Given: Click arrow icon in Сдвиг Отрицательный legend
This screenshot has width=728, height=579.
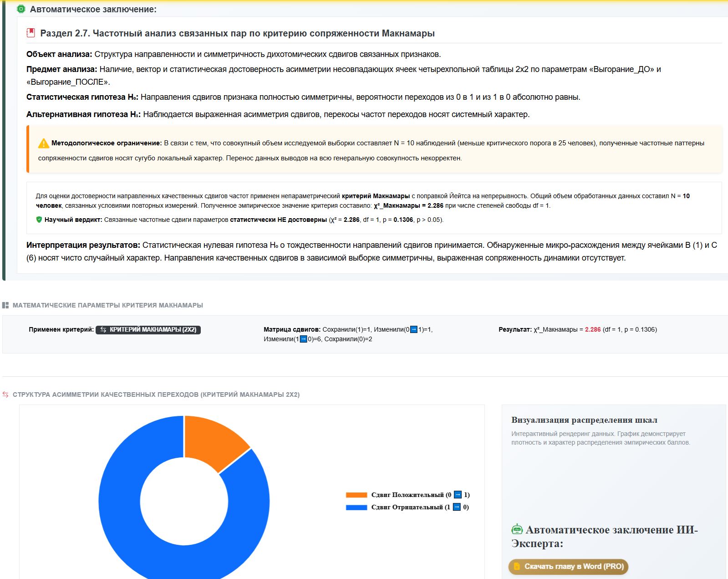Looking at the screenshot, I should click(457, 507).
